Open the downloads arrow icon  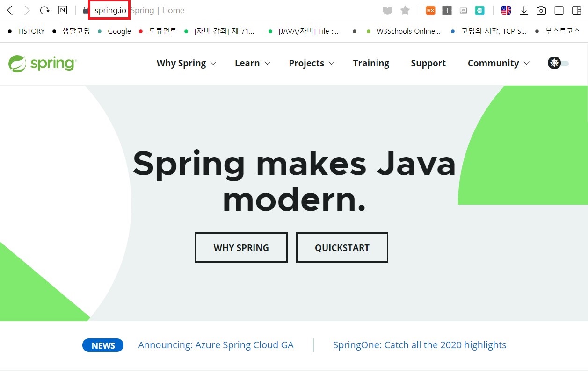click(x=524, y=10)
